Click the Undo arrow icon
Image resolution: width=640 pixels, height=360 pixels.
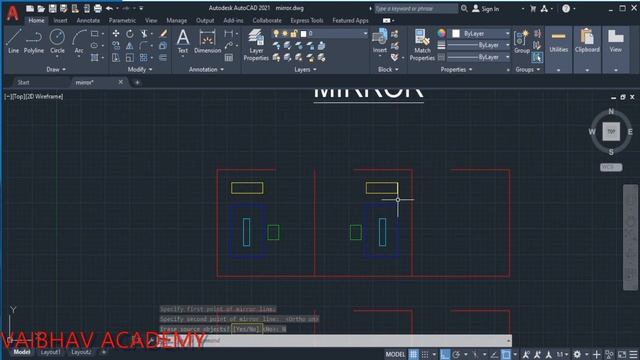pos(109,8)
